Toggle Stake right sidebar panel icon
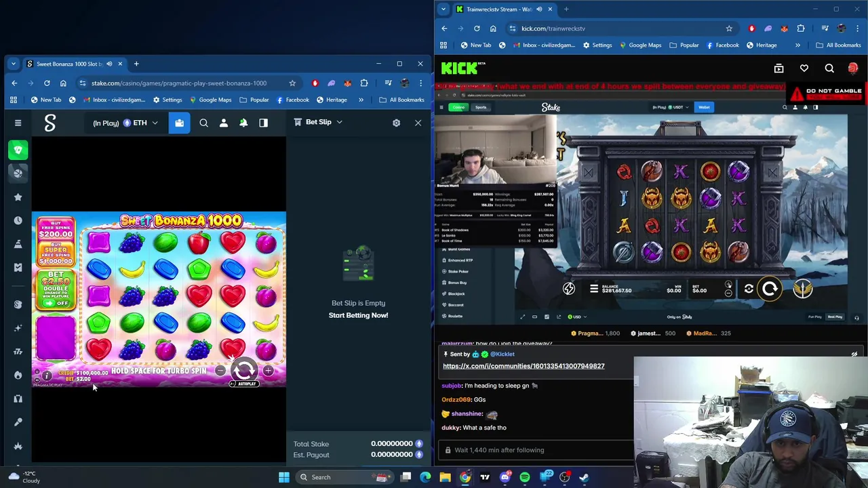This screenshot has height=488, width=868. tap(263, 123)
